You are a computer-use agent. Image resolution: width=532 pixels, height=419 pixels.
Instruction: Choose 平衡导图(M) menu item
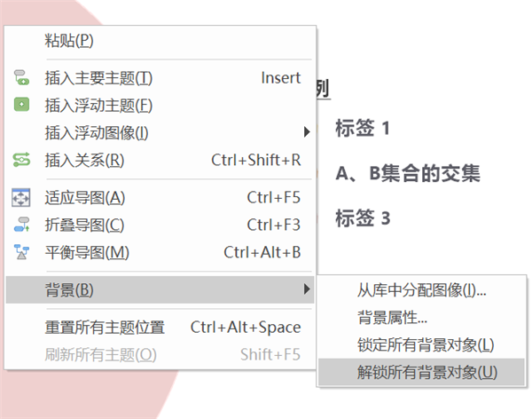coord(160,252)
